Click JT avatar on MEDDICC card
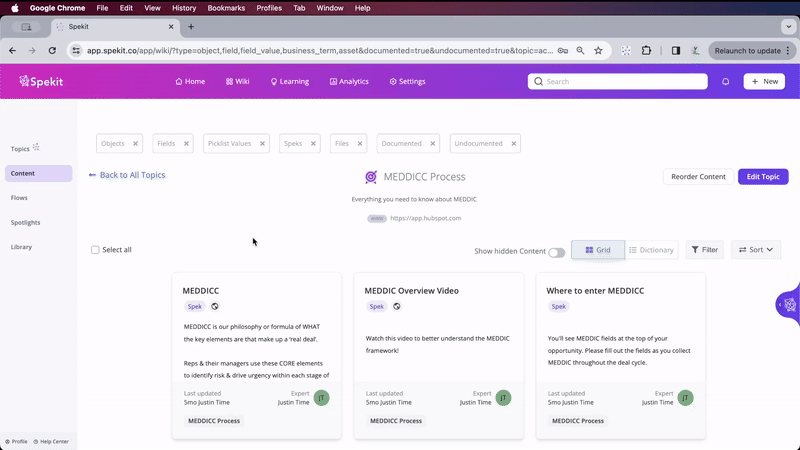Screen dimensions: 800x450 [321, 397]
